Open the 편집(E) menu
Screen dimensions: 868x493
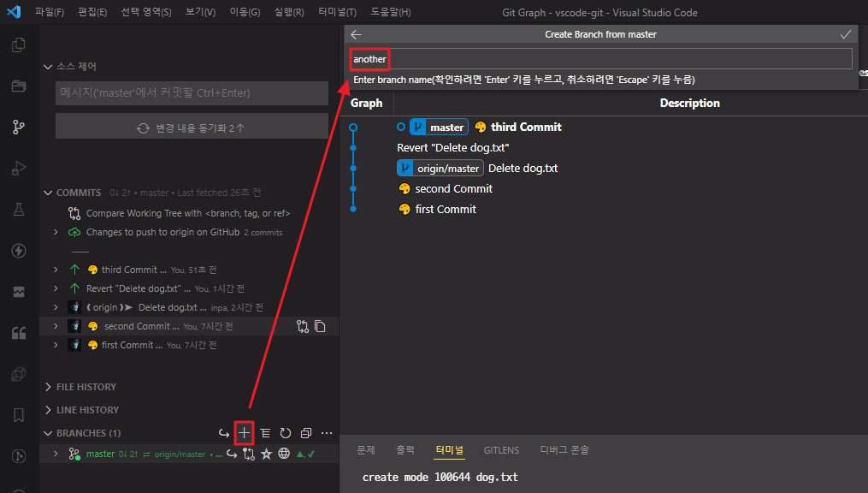click(92, 12)
